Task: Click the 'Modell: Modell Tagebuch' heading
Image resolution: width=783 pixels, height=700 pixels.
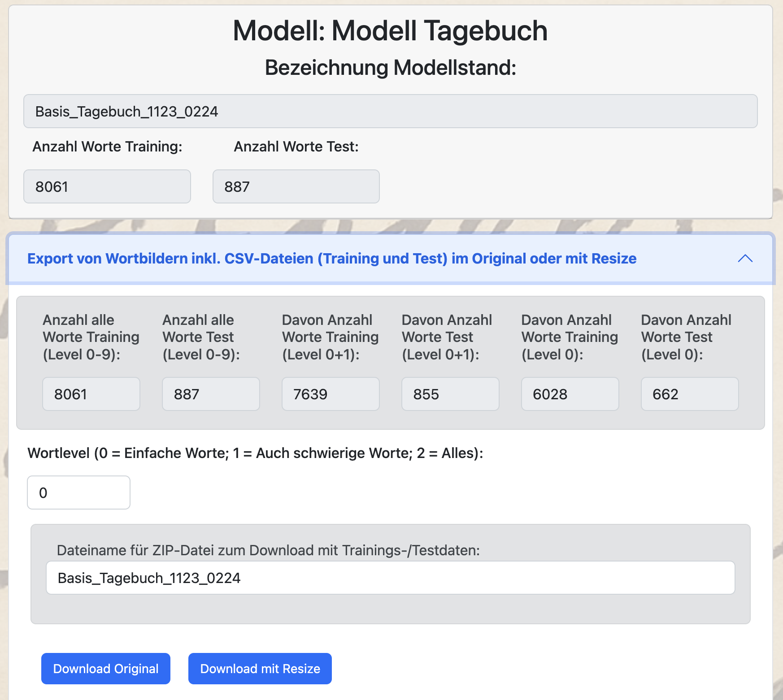Action: pos(390,31)
